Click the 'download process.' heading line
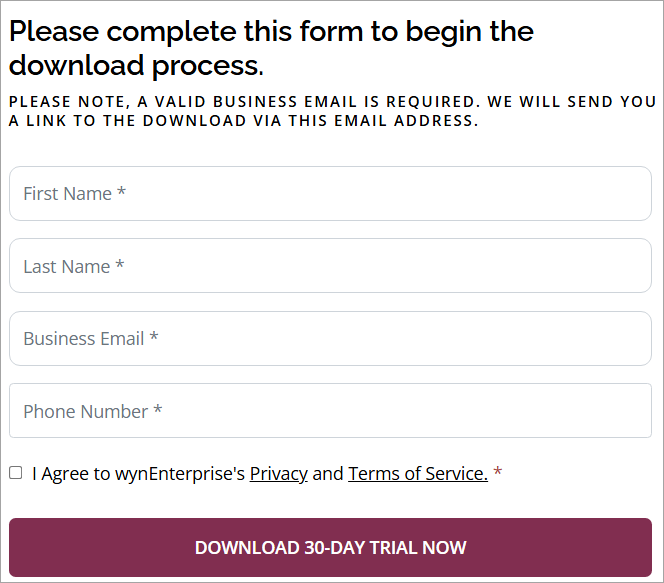This screenshot has width=664, height=583. pyautogui.click(x=136, y=67)
